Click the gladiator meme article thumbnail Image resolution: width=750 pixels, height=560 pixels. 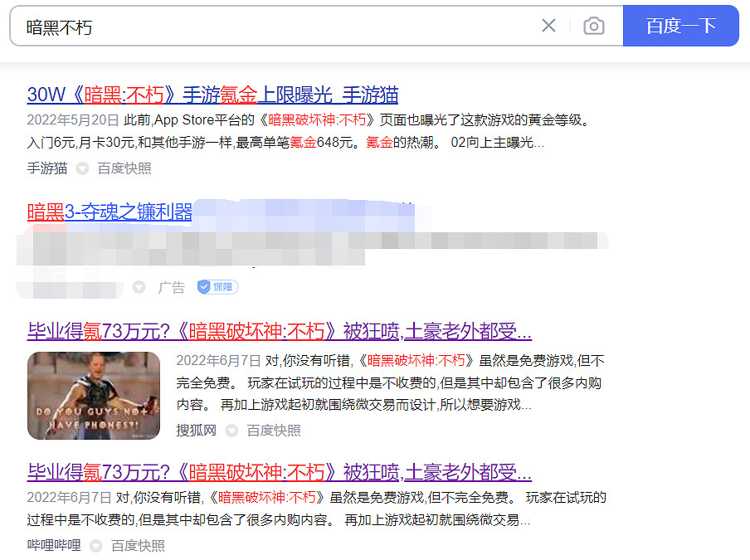pos(94,396)
